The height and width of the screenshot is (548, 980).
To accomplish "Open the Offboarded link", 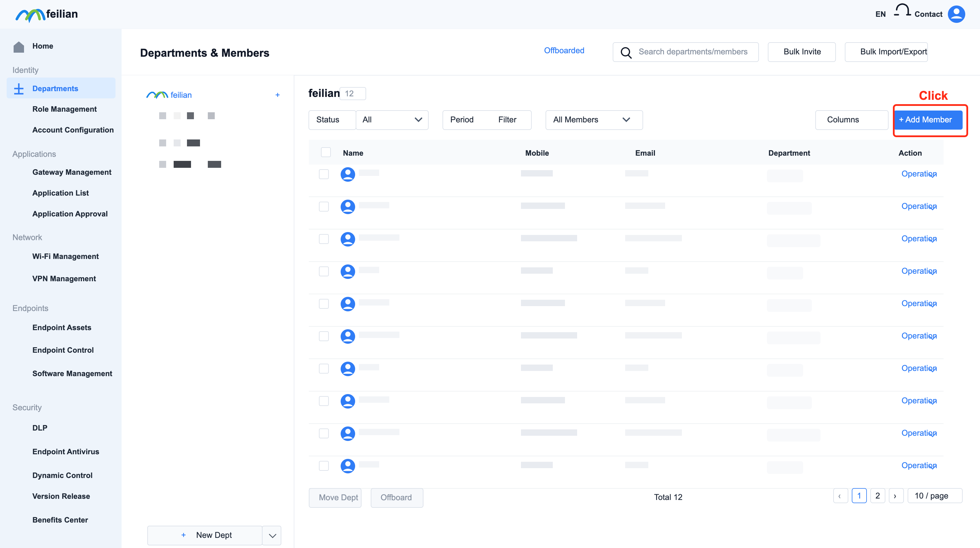I will [564, 51].
